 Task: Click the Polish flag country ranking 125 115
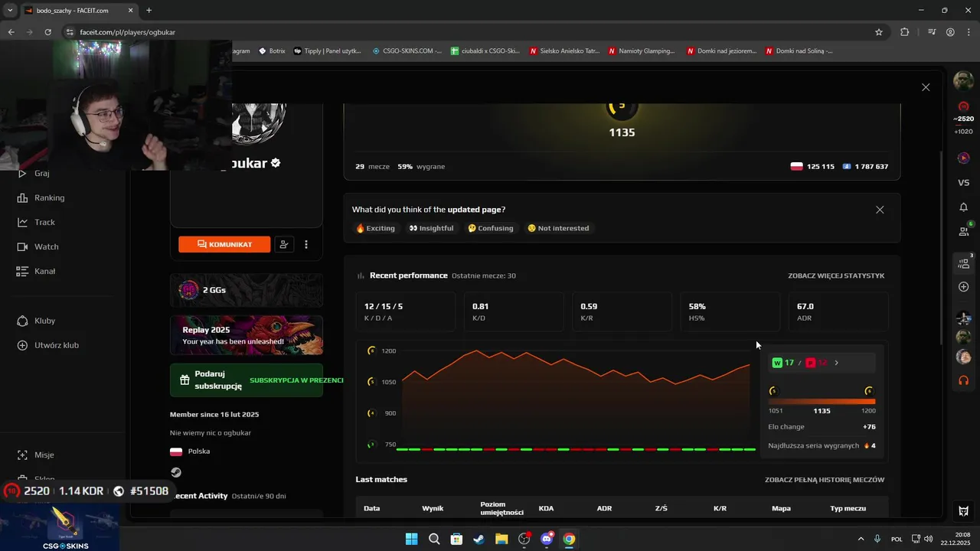pyautogui.click(x=812, y=166)
